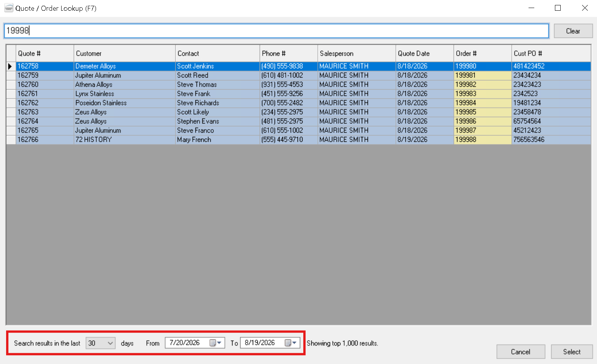Select quote 162758 cell

tap(45, 66)
